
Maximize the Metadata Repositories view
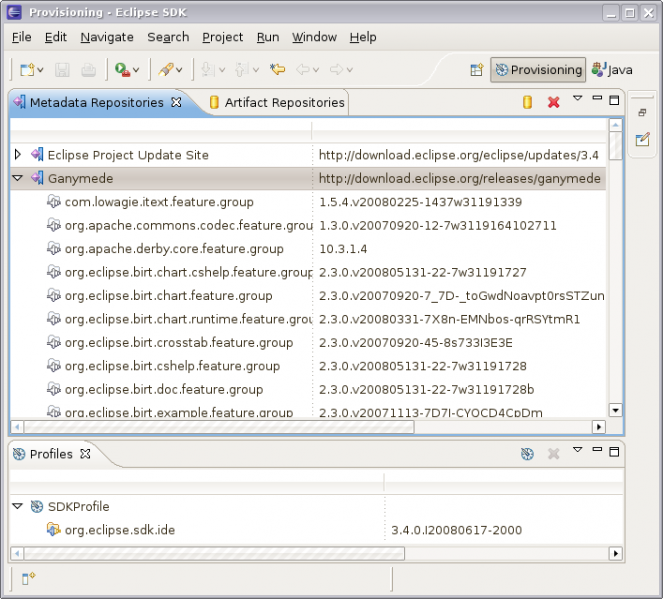pyautogui.click(x=614, y=100)
